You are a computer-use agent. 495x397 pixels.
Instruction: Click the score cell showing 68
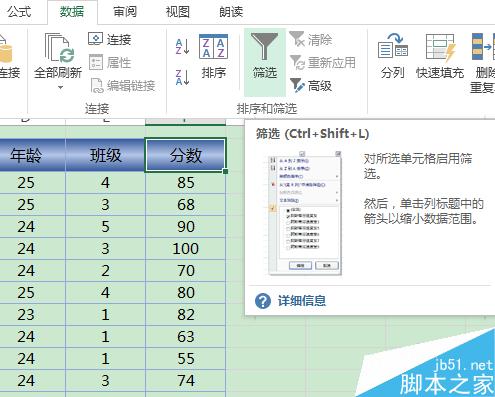coord(186,205)
